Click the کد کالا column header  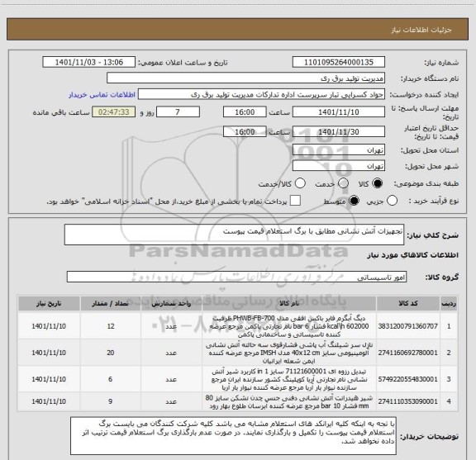(x=407, y=303)
